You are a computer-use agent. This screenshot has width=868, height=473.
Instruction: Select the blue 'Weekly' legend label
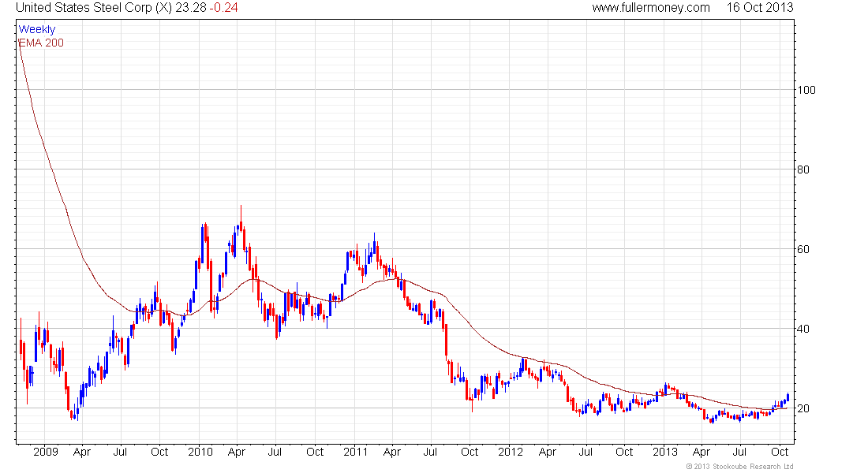(37, 29)
